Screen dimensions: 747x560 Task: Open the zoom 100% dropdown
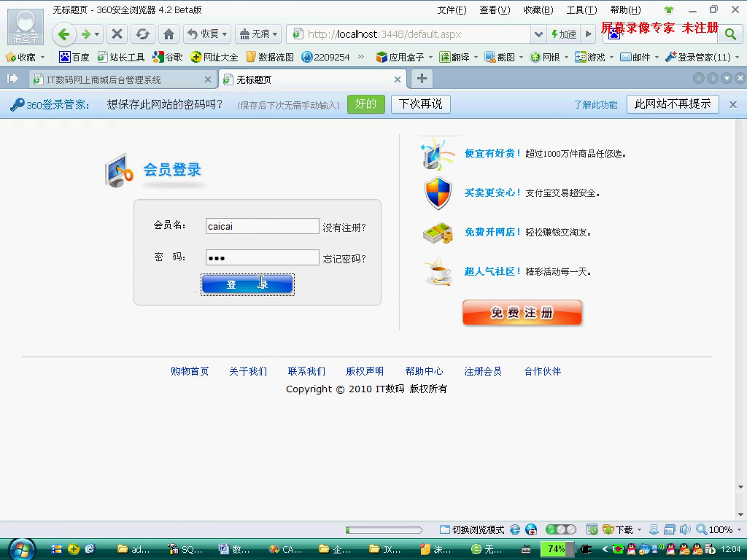click(x=720, y=529)
